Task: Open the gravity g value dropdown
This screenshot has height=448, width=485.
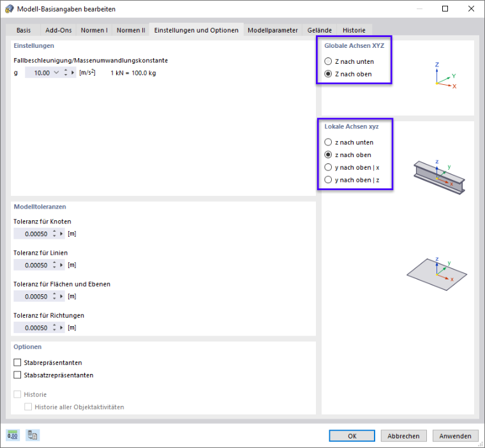Action: click(56, 73)
